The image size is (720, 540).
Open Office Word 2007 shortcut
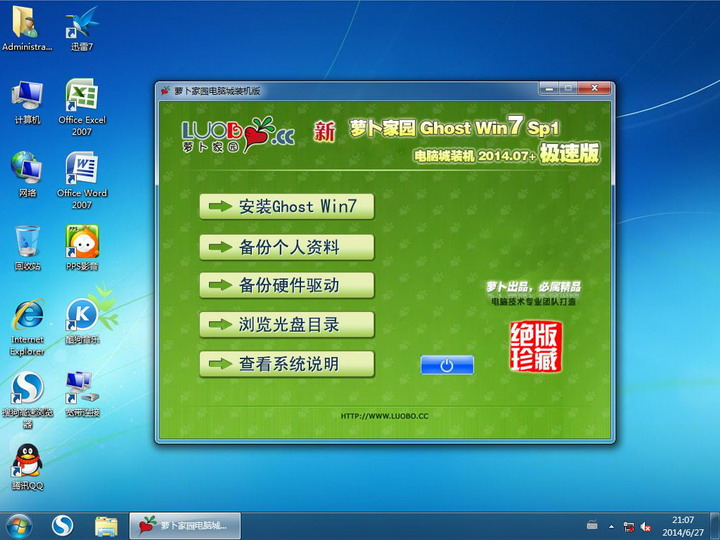[82, 180]
